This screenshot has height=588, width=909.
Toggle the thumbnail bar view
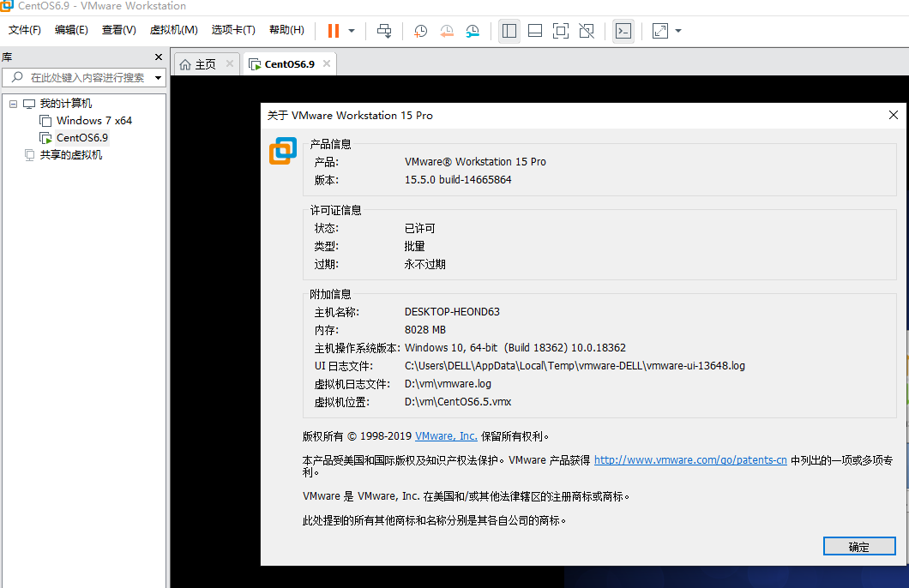pyautogui.click(x=535, y=31)
